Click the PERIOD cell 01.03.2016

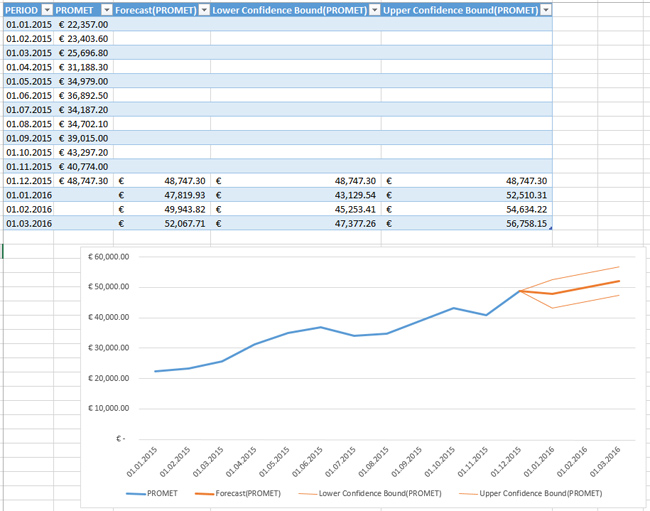click(x=28, y=224)
